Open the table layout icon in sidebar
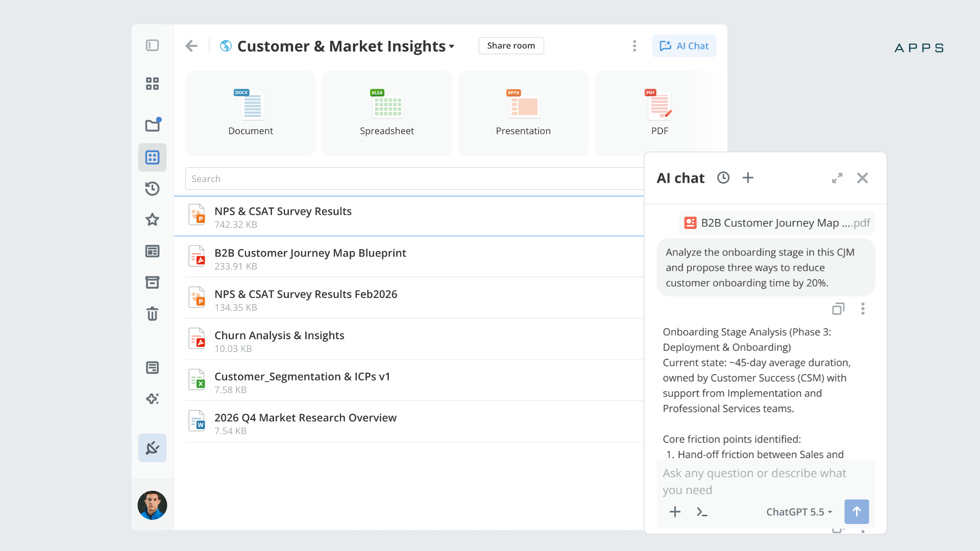Screen dimensions: 980x551 (x=152, y=251)
